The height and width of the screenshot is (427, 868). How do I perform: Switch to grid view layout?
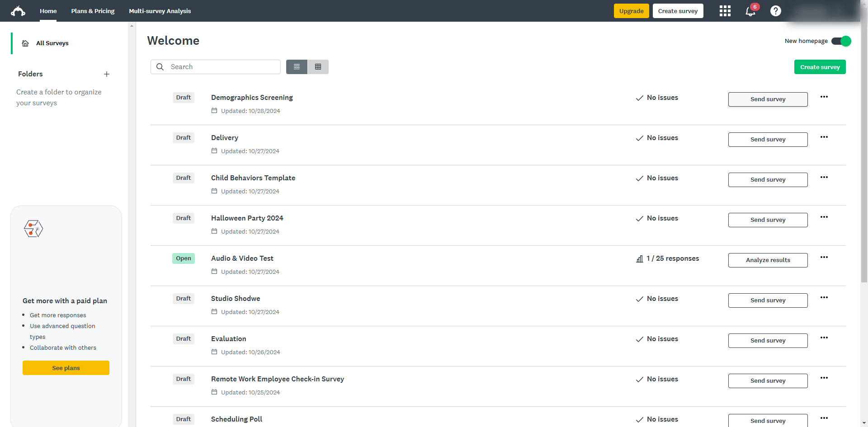(318, 67)
